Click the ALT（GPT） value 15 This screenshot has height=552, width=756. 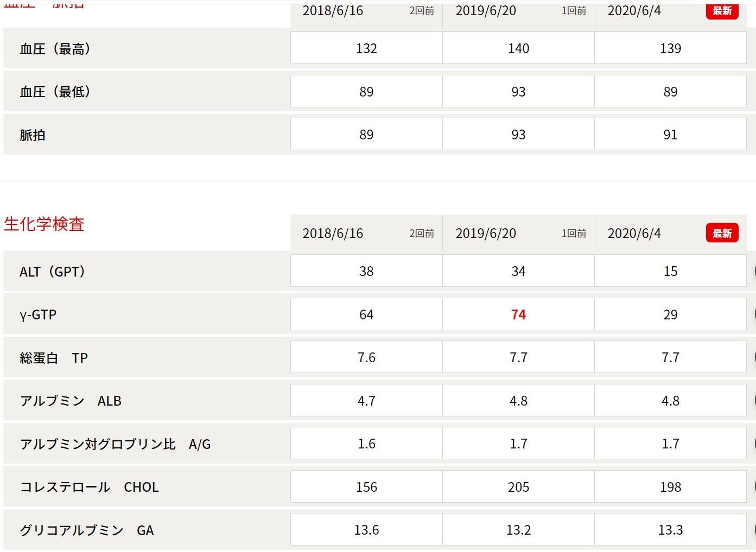tap(670, 271)
